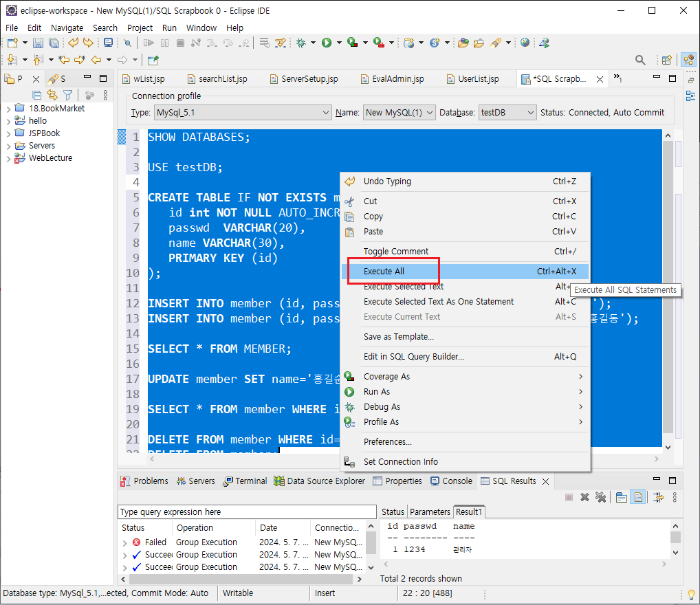The width and height of the screenshot is (700, 605).
Task: Open the Database dropdown showing testDB
Action: click(x=507, y=112)
